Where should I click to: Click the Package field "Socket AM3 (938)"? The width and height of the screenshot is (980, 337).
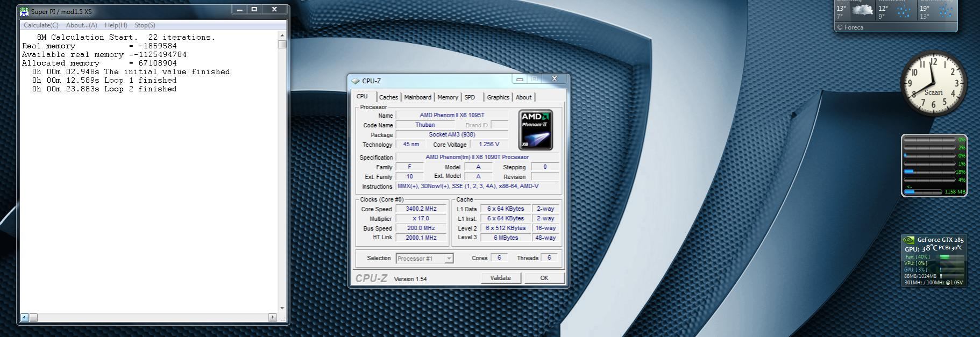[452, 134]
